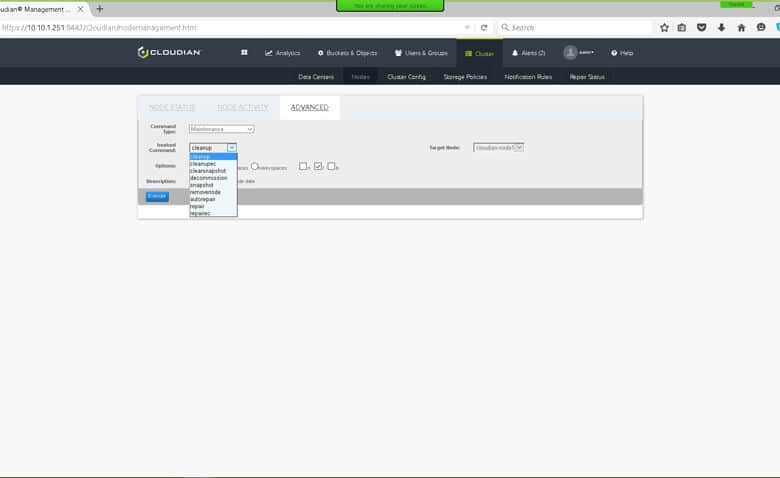Image resolution: width=780 pixels, height=478 pixels.
Task: Click the browser URL address bar
Action: tap(229, 28)
